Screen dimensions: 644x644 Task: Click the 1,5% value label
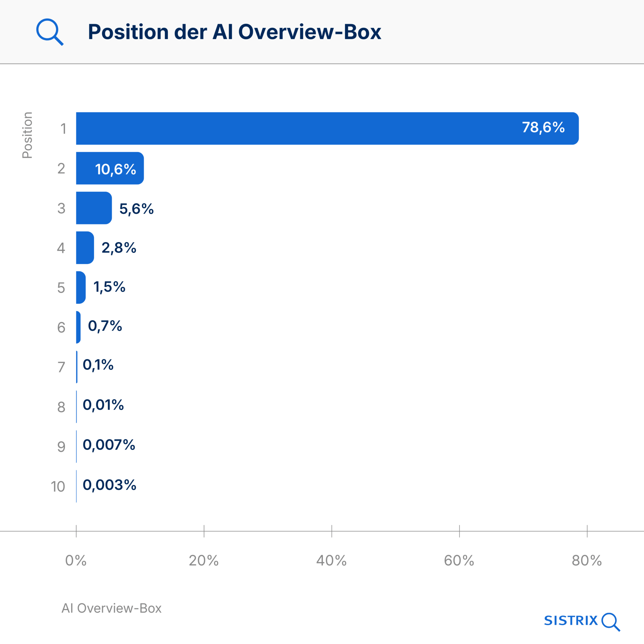coord(109,287)
